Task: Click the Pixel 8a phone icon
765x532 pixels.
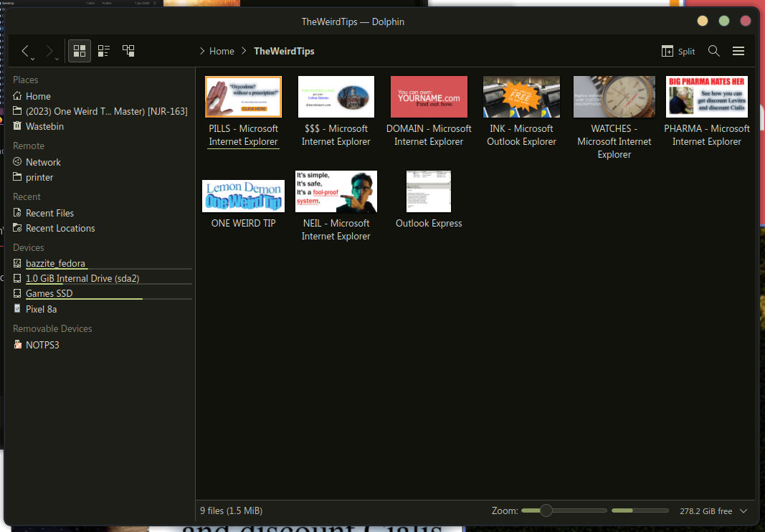Action: [x=17, y=309]
